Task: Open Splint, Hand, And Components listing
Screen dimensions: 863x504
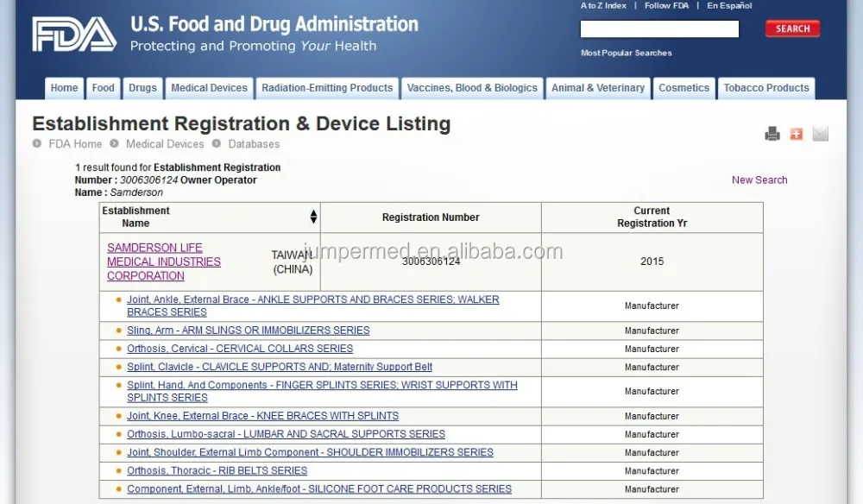Action: pos(322,391)
